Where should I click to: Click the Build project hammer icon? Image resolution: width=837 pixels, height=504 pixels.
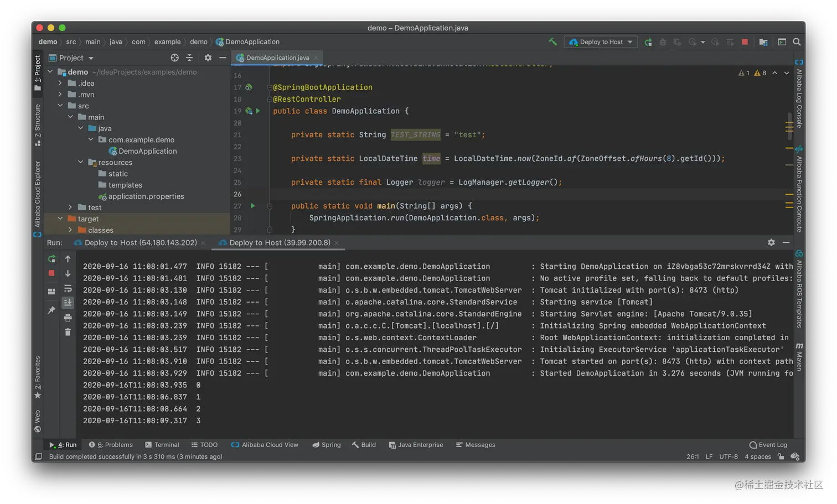pyautogui.click(x=552, y=41)
